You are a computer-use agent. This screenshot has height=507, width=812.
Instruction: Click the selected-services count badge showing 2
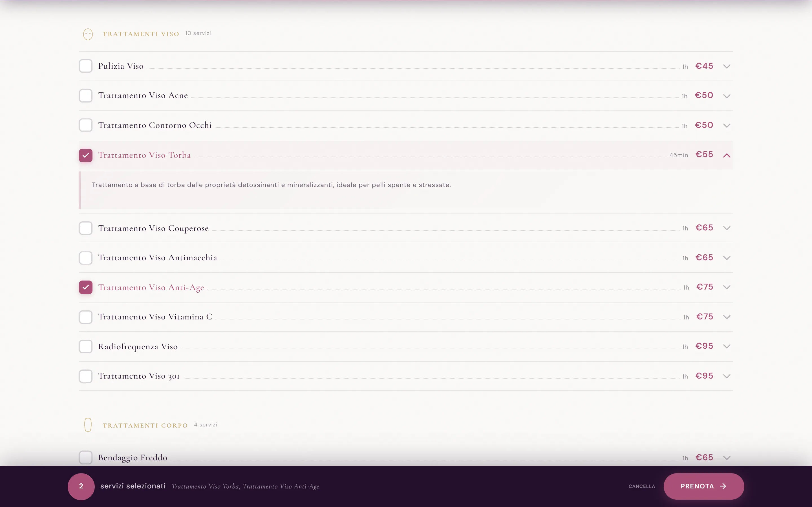pos(81,486)
